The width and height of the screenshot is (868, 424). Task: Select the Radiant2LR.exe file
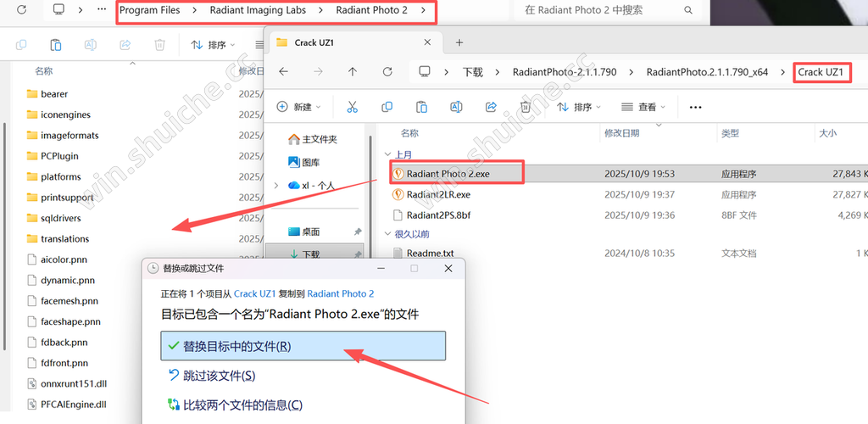point(437,194)
